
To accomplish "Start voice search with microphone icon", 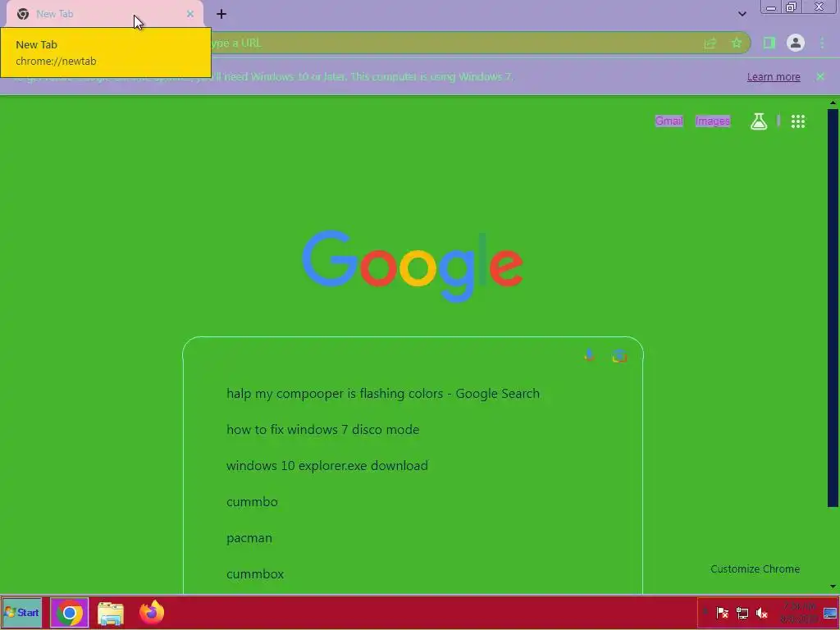I will coord(589,356).
